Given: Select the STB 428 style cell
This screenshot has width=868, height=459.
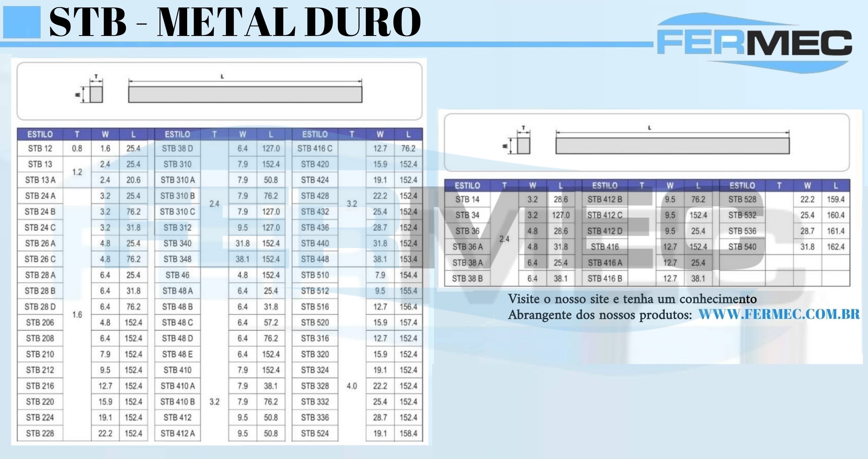Looking at the screenshot, I should (x=315, y=196).
